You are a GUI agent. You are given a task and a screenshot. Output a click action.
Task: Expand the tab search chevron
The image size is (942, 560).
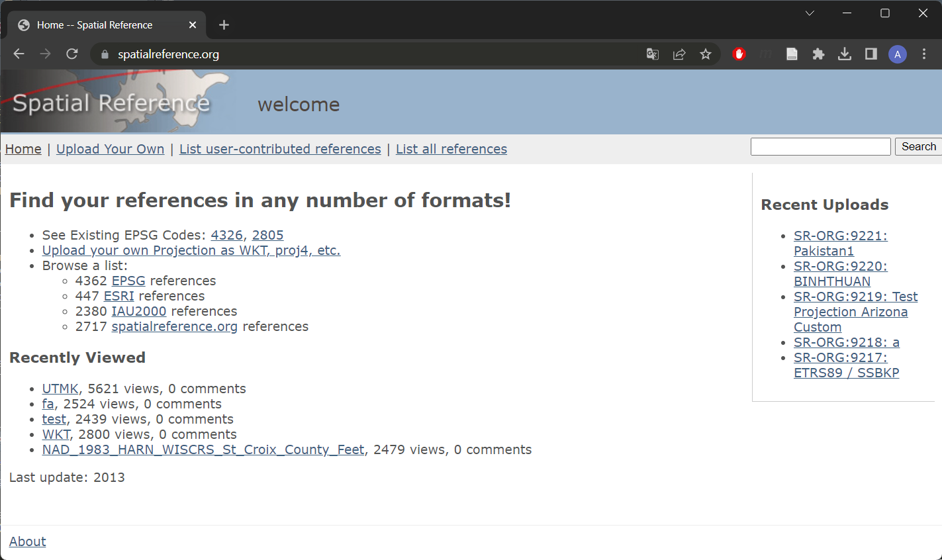[810, 13]
